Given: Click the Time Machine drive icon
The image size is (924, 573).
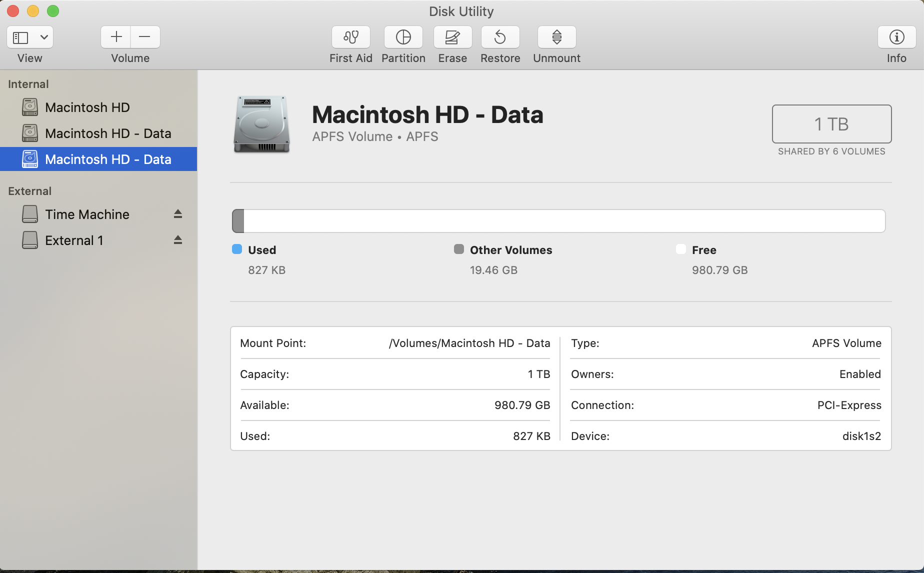Looking at the screenshot, I should click(x=30, y=214).
